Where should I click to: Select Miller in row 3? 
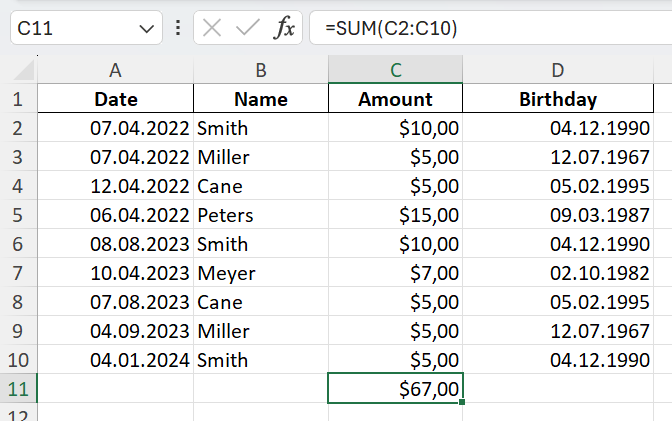(261, 157)
